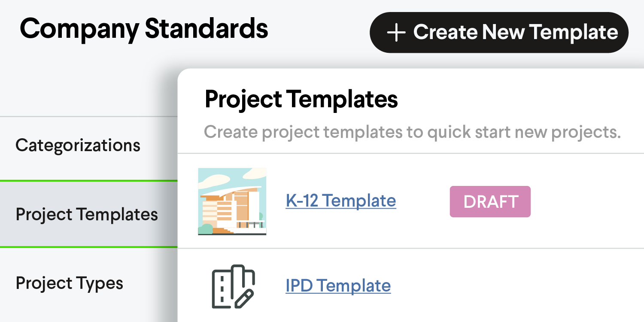Click the plus icon in Create New Template

click(396, 33)
